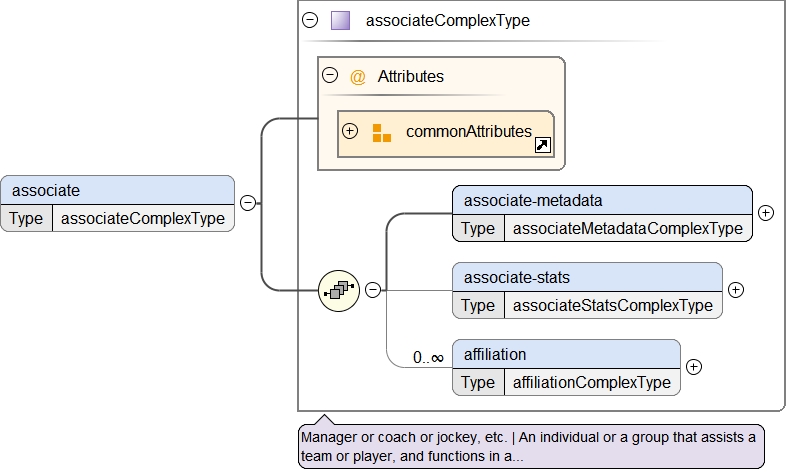Collapse the Attributes section

pyautogui.click(x=329, y=75)
